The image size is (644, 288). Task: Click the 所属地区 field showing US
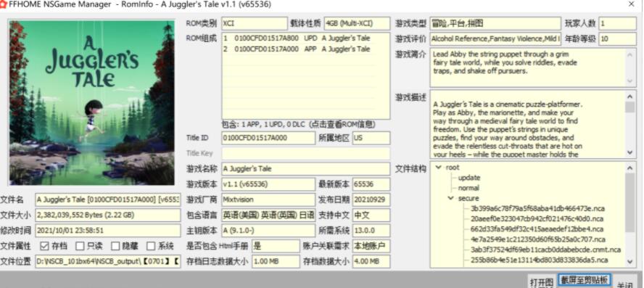point(371,138)
